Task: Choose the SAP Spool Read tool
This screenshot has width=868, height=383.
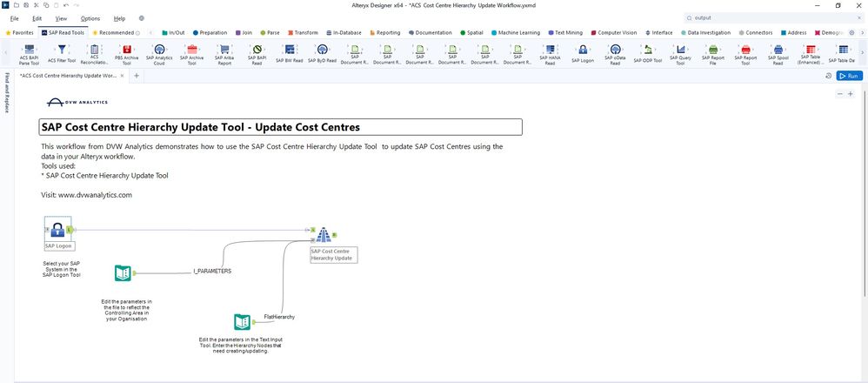Action: click(x=778, y=54)
